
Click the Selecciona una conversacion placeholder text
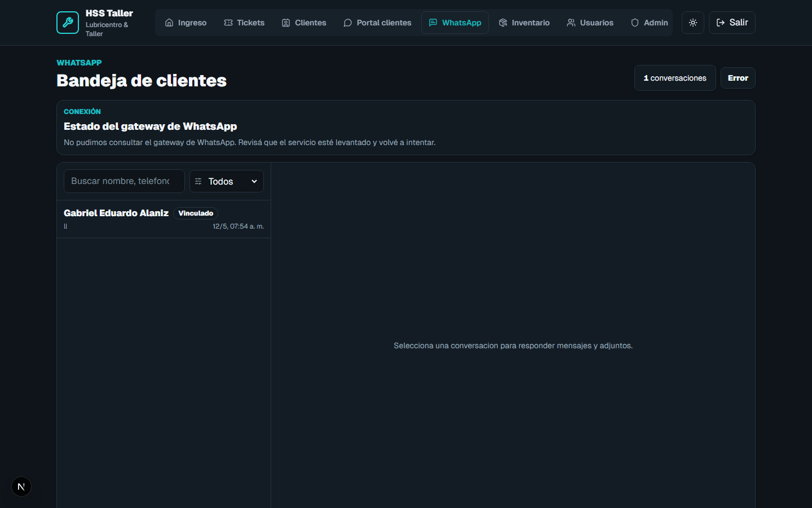pyautogui.click(x=513, y=345)
